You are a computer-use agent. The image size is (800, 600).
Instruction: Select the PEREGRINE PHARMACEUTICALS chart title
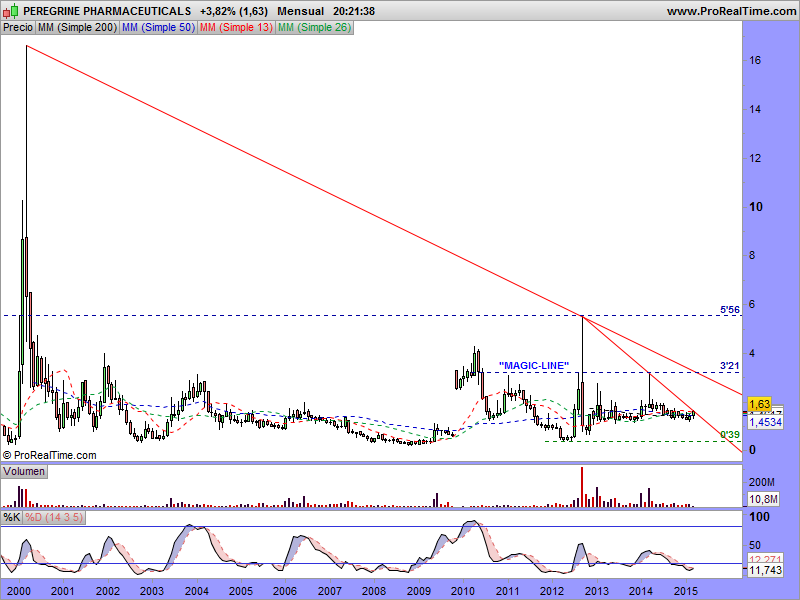click(x=107, y=11)
